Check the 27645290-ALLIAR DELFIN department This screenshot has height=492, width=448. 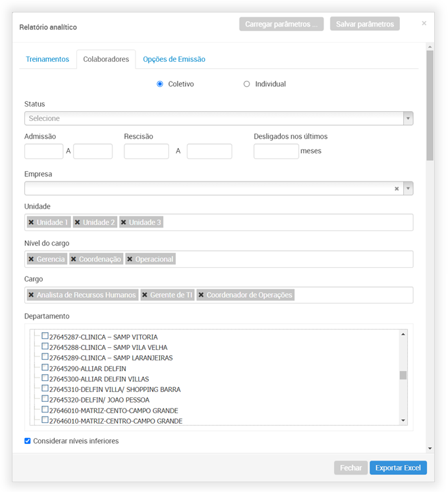[x=45, y=368]
